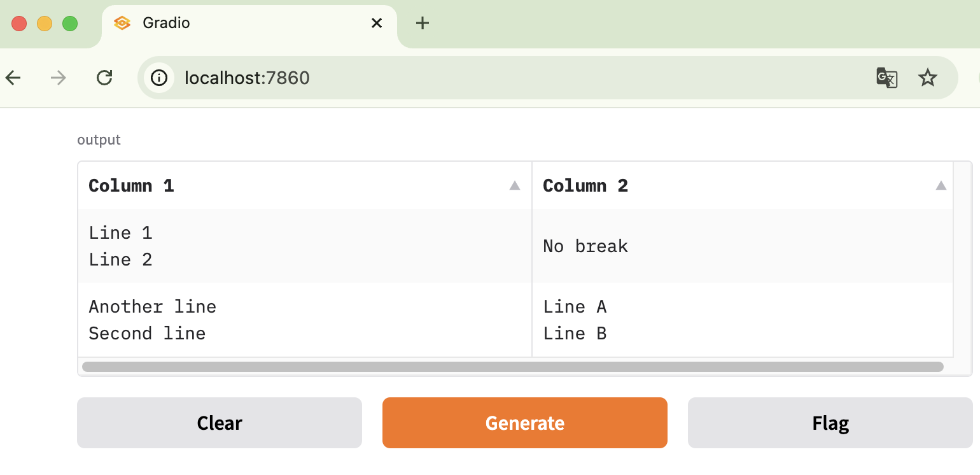Select the "No break" table cell
Image resolution: width=980 pixels, height=475 pixels.
[742, 246]
